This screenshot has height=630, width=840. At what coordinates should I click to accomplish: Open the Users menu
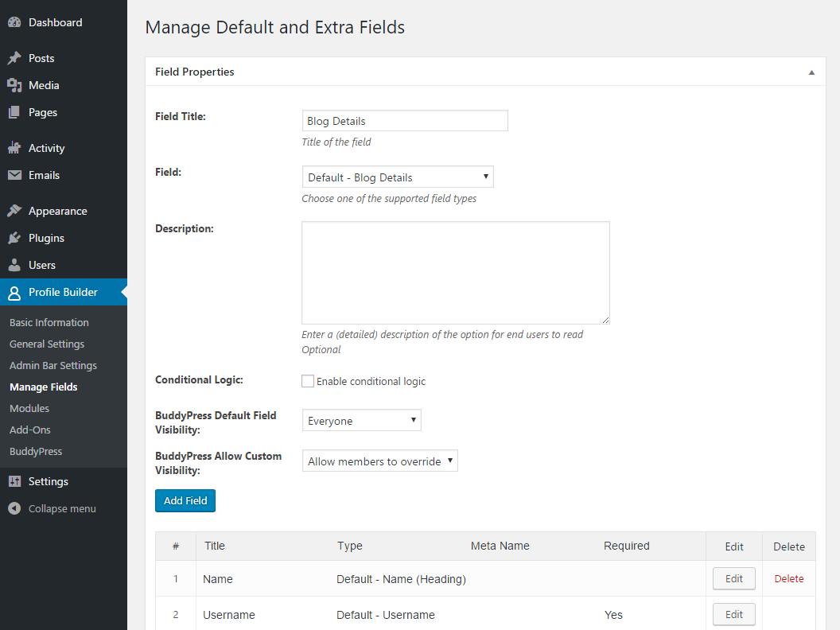click(x=64, y=265)
